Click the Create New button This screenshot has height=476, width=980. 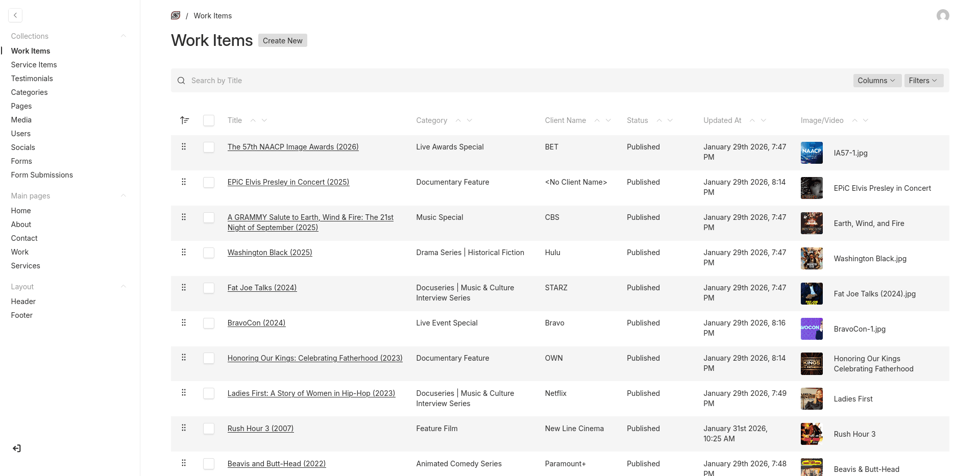[282, 40]
